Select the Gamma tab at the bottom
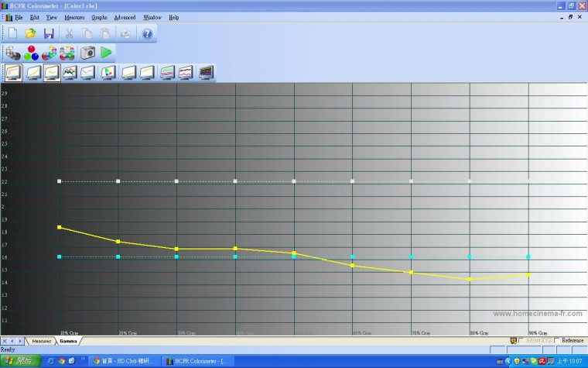The image size is (588, 368). click(68, 341)
